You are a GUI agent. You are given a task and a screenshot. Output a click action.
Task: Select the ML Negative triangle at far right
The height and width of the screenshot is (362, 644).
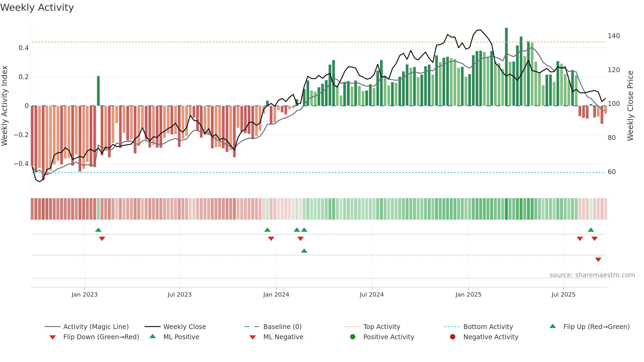click(x=598, y=260)
